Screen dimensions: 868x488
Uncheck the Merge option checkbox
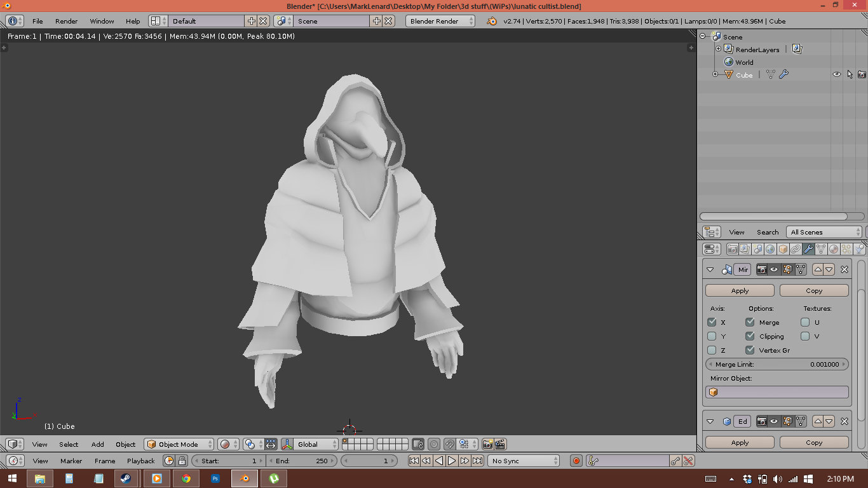click(x=750, y=322)
